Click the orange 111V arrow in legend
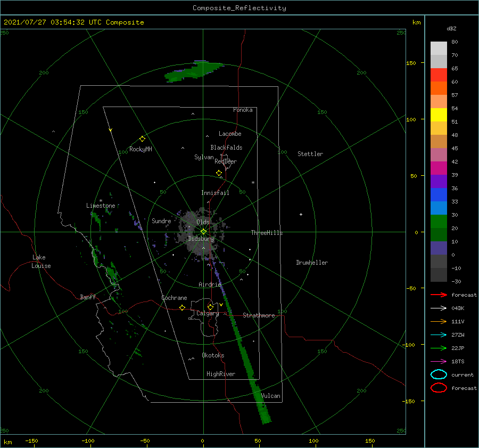The width and height of the screenshot is (479, 448). [439, 321]
